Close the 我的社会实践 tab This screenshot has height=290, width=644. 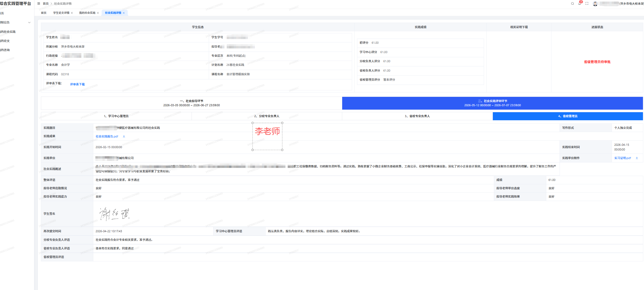coord(98,13)
